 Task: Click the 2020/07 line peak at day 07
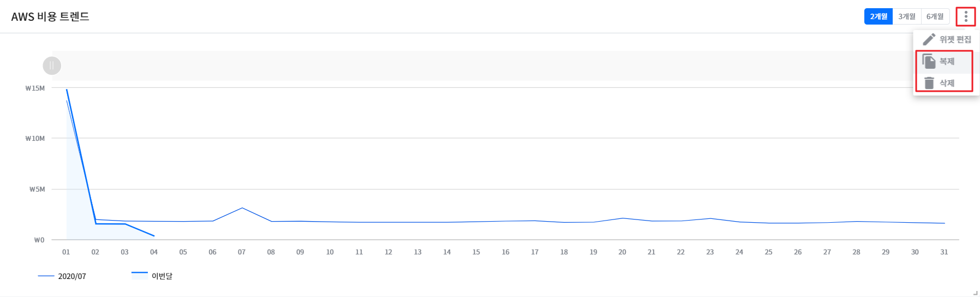click(242, 208)
